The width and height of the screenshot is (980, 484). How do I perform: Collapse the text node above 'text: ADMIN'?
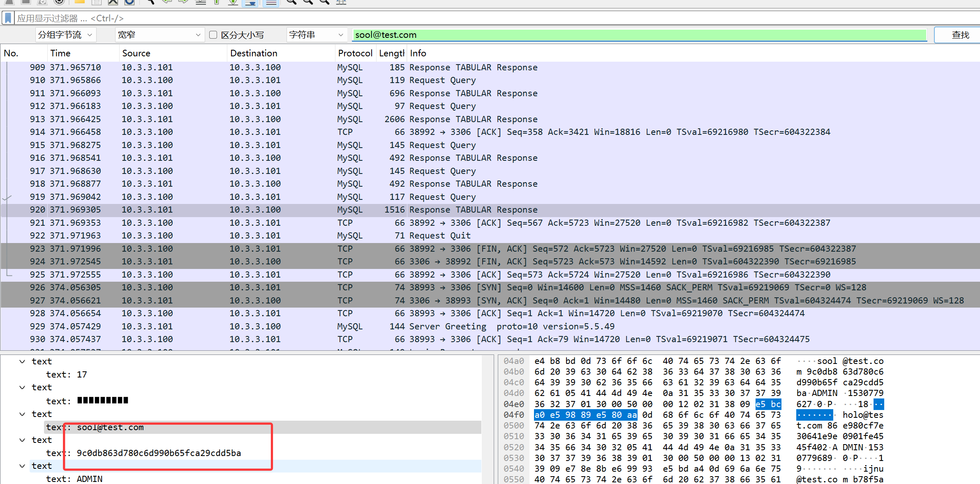point(22,466)
